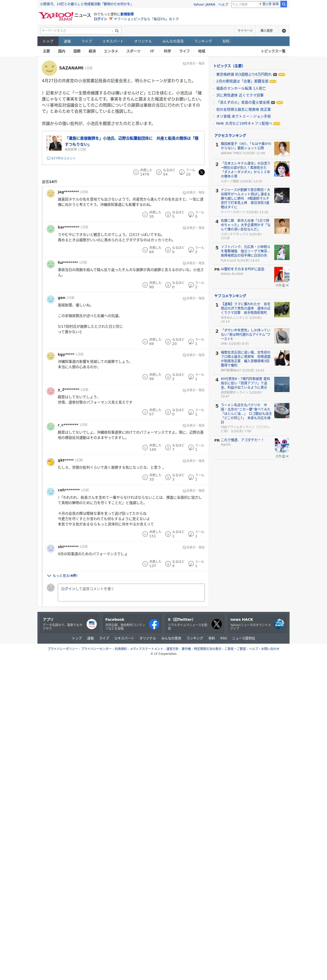Click うーん icon on SAZANAMI's comment
327x980 pixels.
(x=182, y=172)
